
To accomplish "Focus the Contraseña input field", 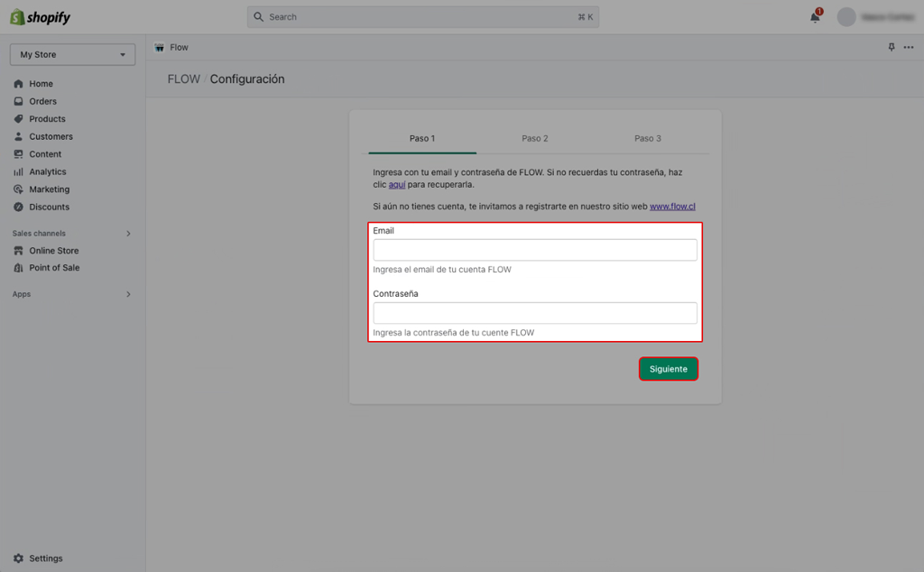I will [x=535, y=313].
